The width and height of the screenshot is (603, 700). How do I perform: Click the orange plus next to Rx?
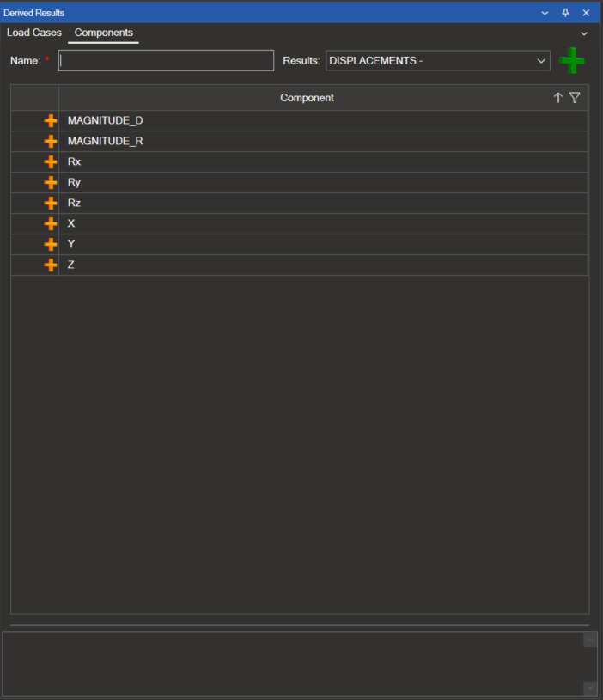click(x=51, y=162)
